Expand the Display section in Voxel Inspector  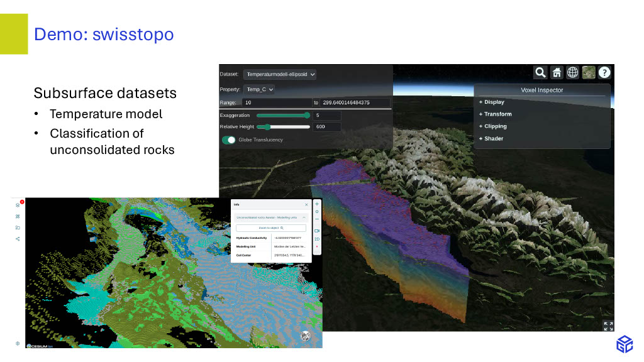coord(492,102)
